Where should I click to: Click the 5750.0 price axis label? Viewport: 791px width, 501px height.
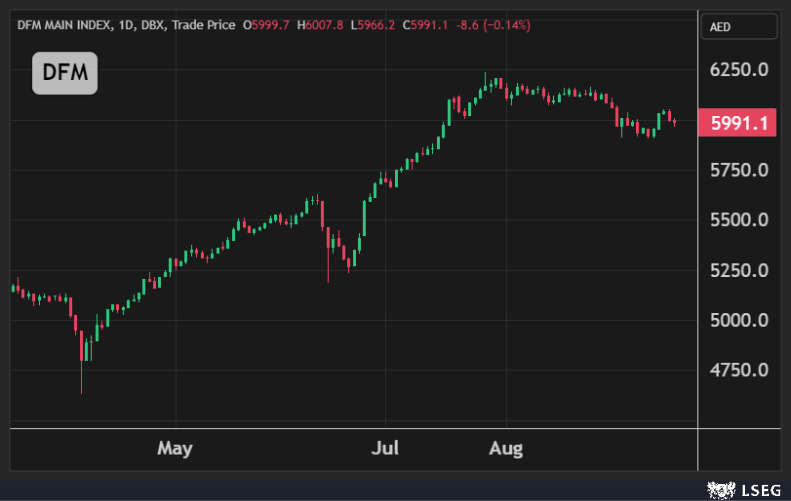click(x=738, y=170)
